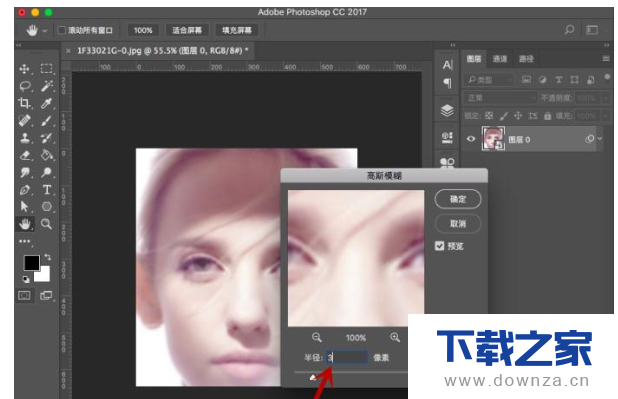Toggle Quick Mask mode
618x399 pixels.
[x=24, y=295]
